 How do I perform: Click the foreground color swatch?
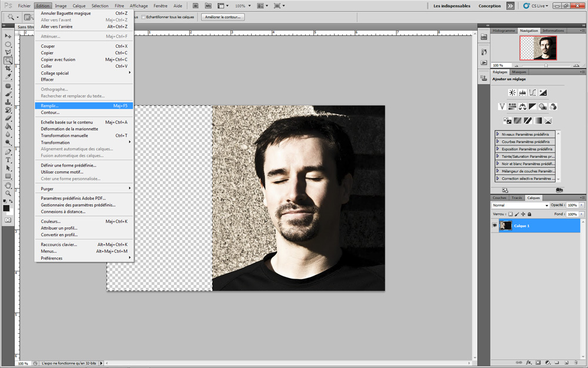(x=6, y=208)
